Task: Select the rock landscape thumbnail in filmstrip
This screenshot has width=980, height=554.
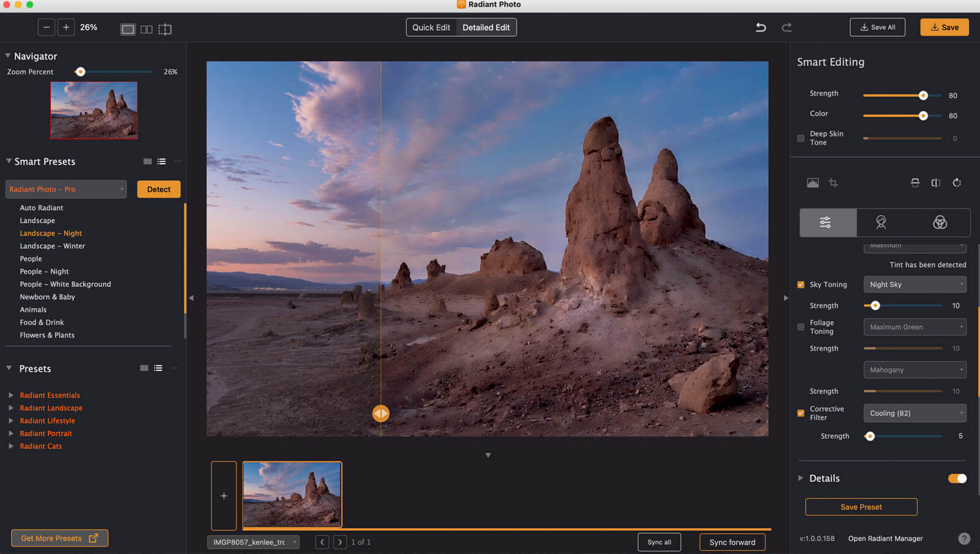Action: (x=292, y=495)
